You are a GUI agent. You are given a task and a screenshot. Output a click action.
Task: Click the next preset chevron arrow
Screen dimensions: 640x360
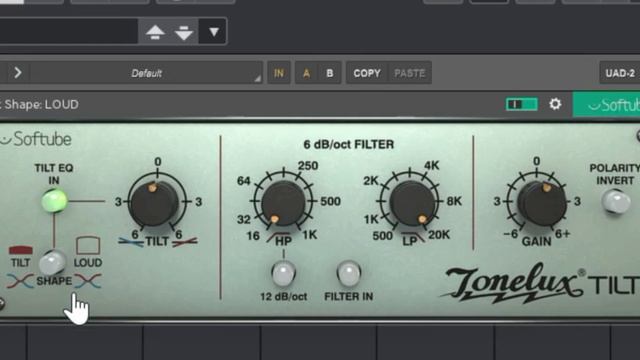18,73
